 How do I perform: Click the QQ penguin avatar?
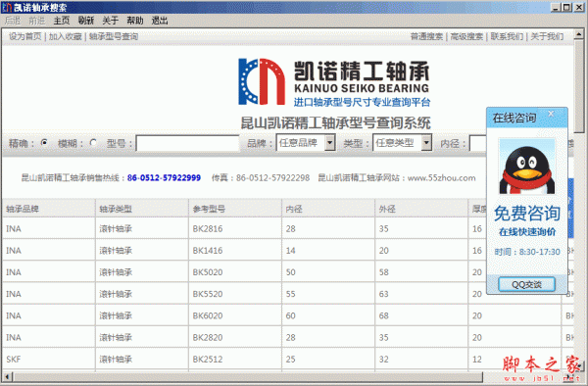[x=527, y=166]
